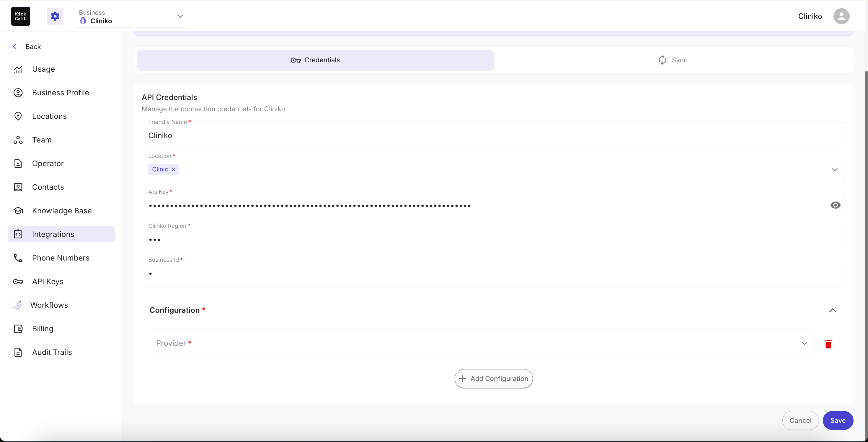Click the Knowledge Base graduation cap icon
The height and width of the screenshot is (442, 868).
coord(18,210)
